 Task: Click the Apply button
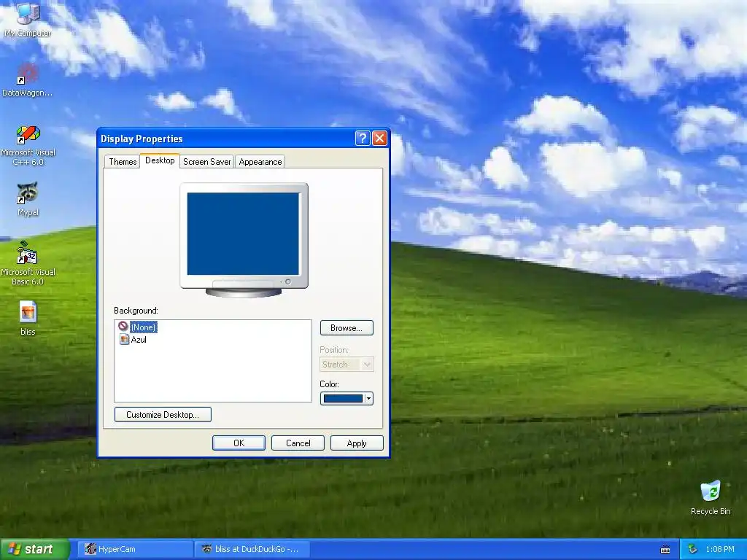[x=356, y=443]
